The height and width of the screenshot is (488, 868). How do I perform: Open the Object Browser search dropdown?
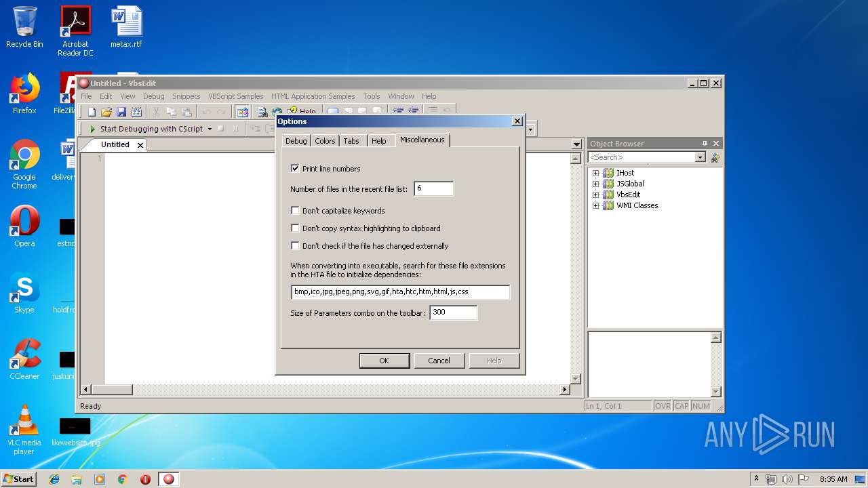701,157
